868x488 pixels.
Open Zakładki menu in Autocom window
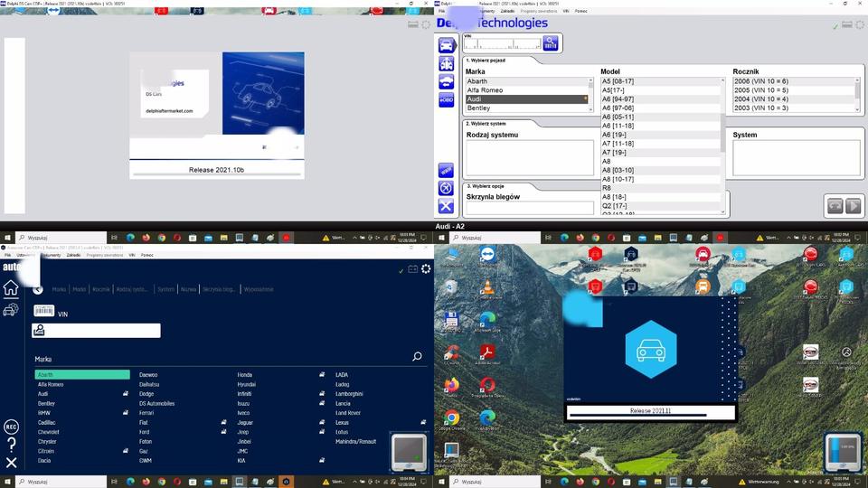pos(73,255)
